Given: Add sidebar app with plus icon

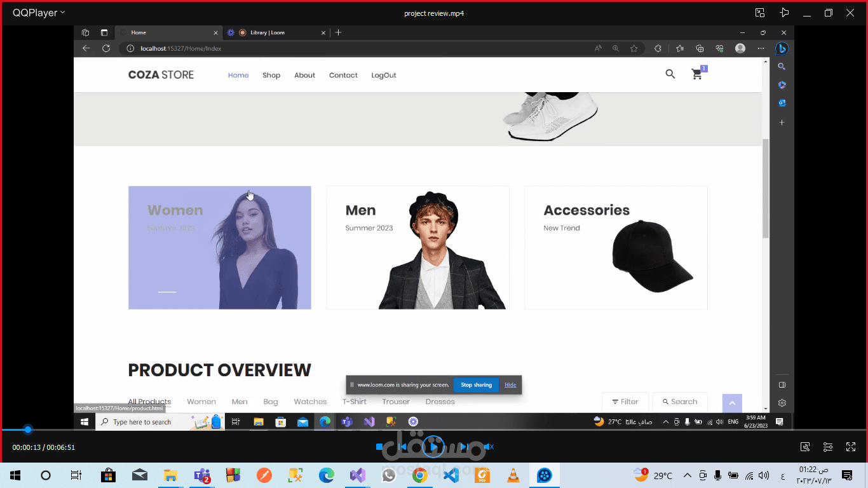Looking at the screenshot, I should pos(782,122).
